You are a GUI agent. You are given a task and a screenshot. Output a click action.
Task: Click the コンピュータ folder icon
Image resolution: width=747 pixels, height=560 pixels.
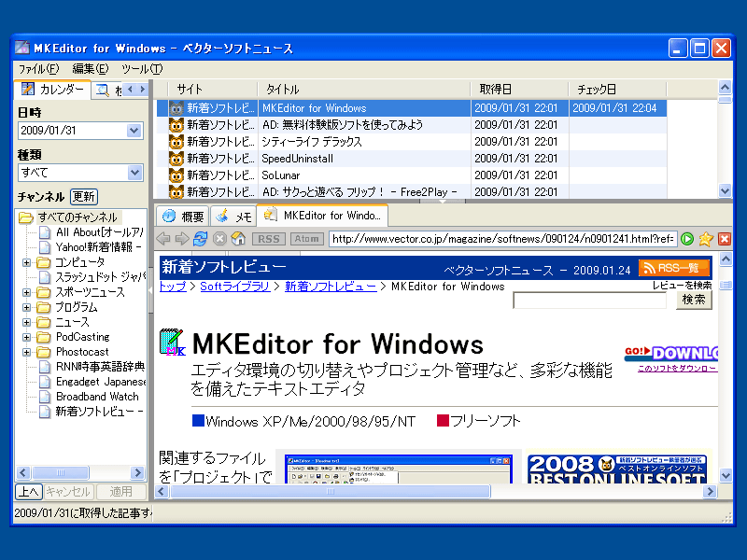[x=43, y=262]
